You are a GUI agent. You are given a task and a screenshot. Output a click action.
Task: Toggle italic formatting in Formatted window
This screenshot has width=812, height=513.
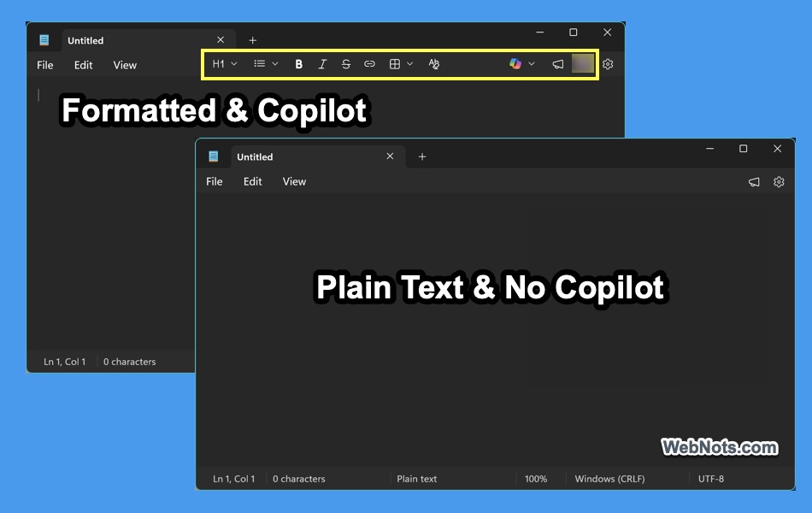[322, 64]
